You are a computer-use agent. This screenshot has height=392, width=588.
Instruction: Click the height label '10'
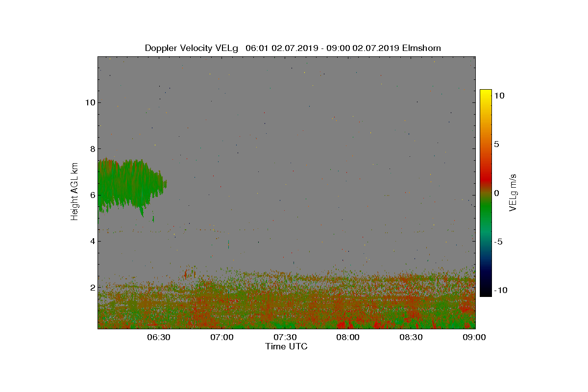point(89,102)
